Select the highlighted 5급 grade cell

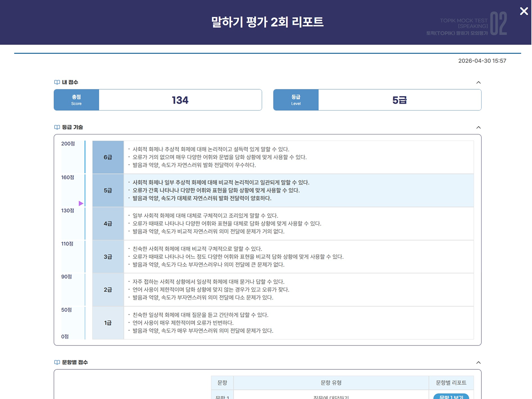108,190
